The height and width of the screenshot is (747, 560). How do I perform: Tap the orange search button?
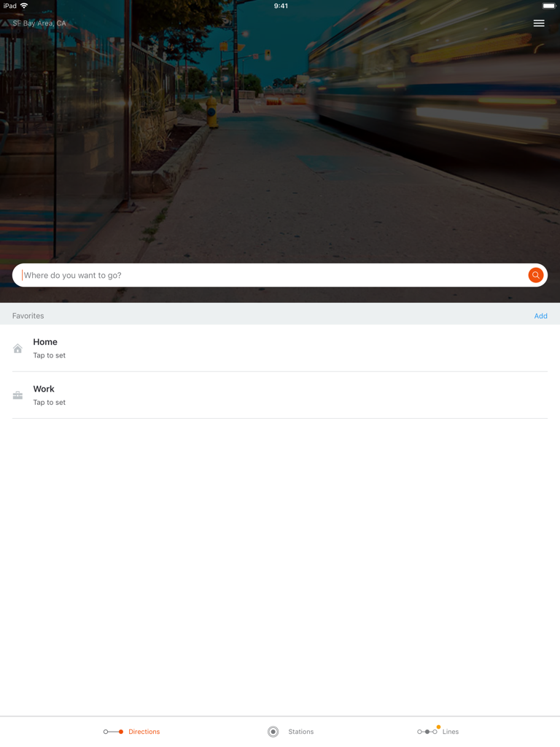(536, 275)
